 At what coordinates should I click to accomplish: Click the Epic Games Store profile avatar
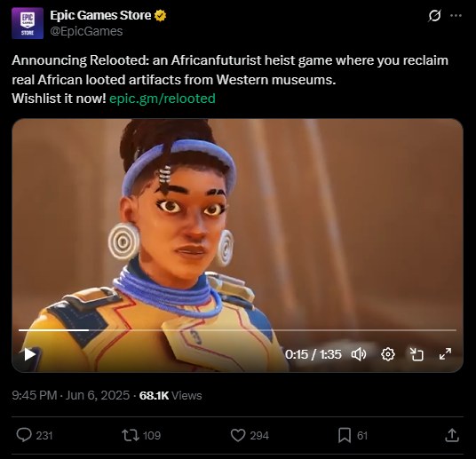tap(28, 23)
